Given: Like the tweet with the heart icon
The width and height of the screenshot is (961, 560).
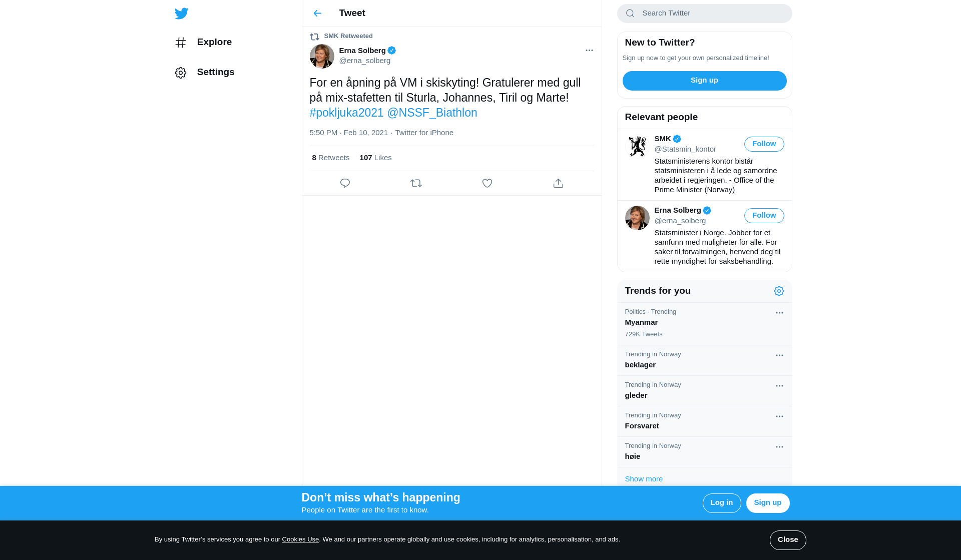Looking at the screenshot, I should pyautogui.click(x=487, y=183).
